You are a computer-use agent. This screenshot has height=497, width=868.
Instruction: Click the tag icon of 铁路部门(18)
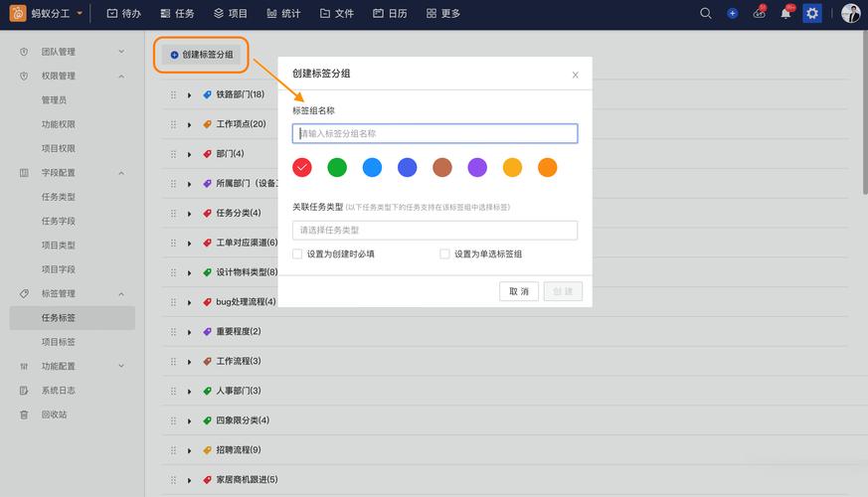click(207, 94)
